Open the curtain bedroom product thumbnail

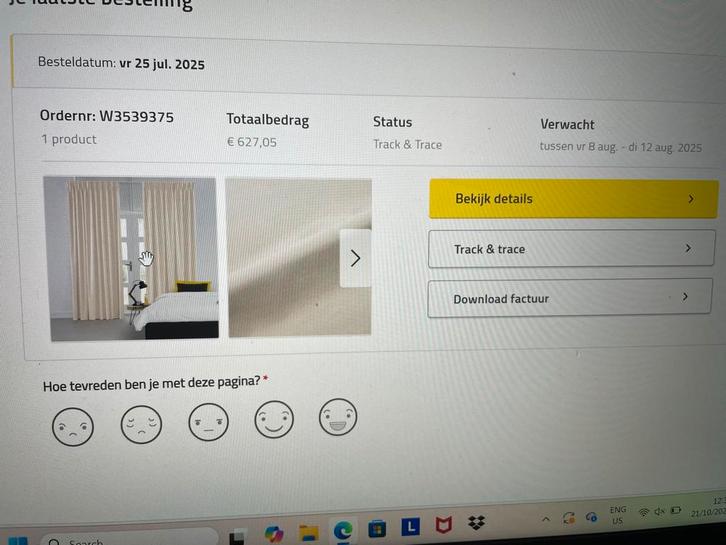131,259
